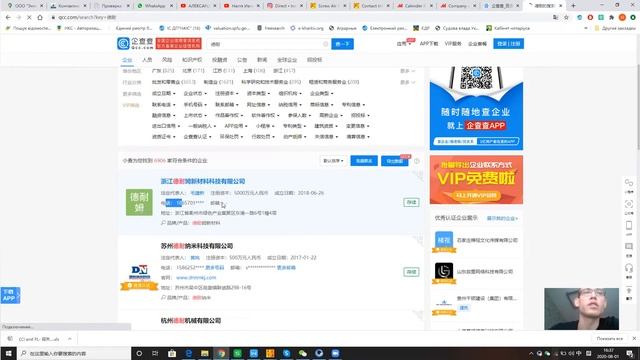Screen dimensions: 640x360
Task: Click the blue export data button with the red badge
Action: pos(395,161)
